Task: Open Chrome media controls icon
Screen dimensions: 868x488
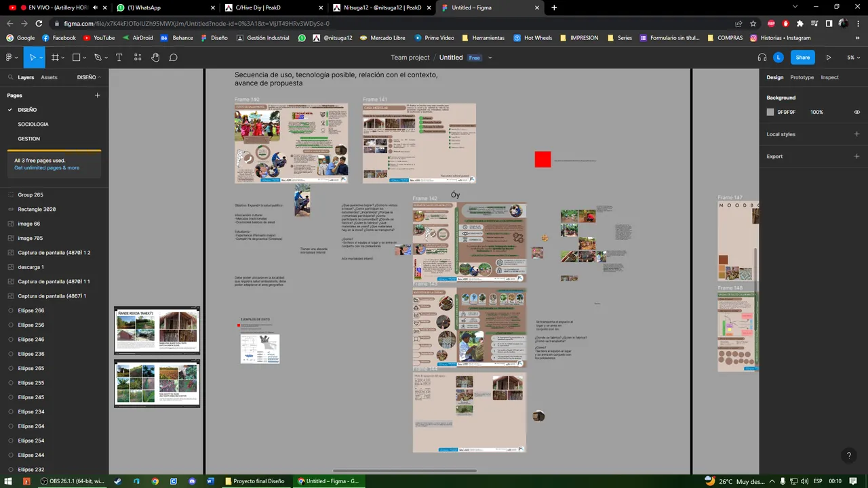Action: pos(814,23)
